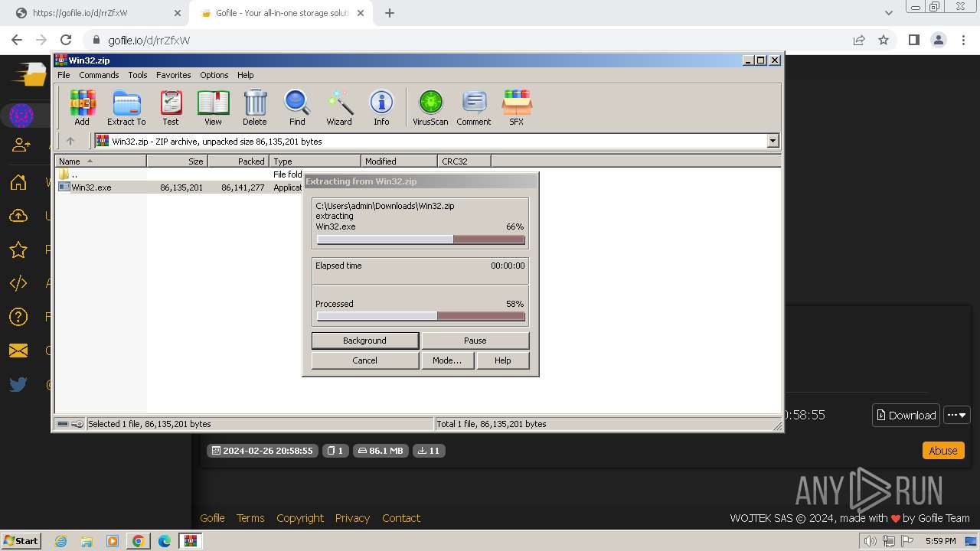Click the Delete trash can icon

tap(255, 107)
